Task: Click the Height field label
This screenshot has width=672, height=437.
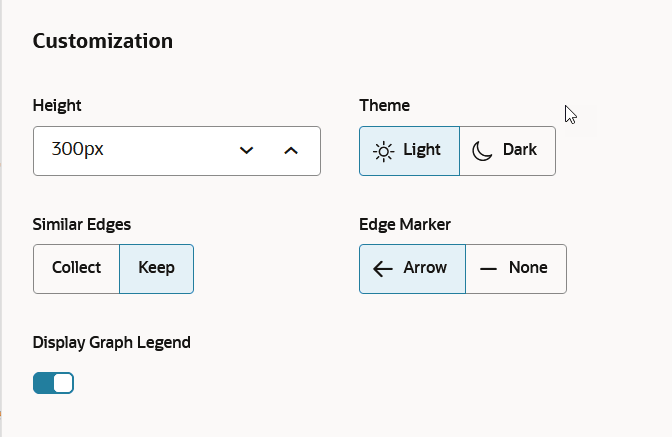Action: tap(57, 105)
